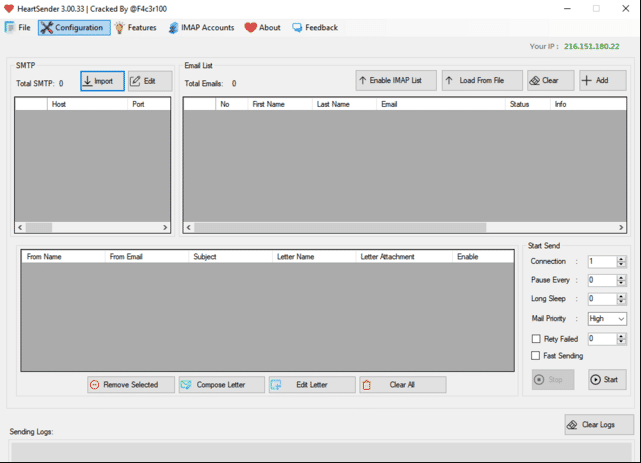Focus the Connection number field

[602, 262]
